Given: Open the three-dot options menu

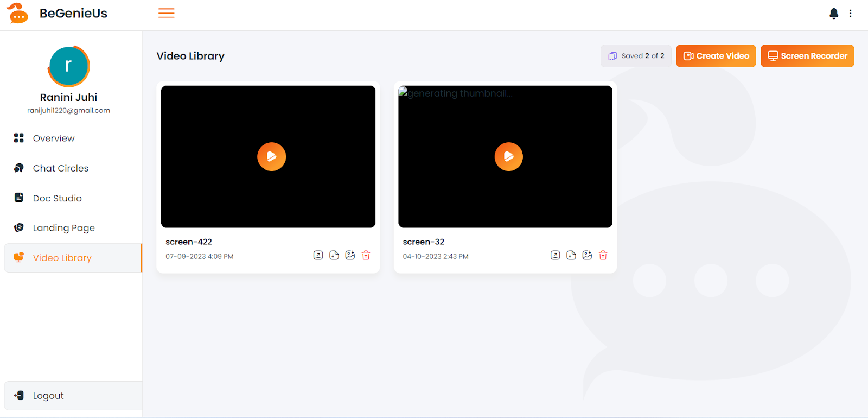Looking at the screenshot, I should point(851,14).
